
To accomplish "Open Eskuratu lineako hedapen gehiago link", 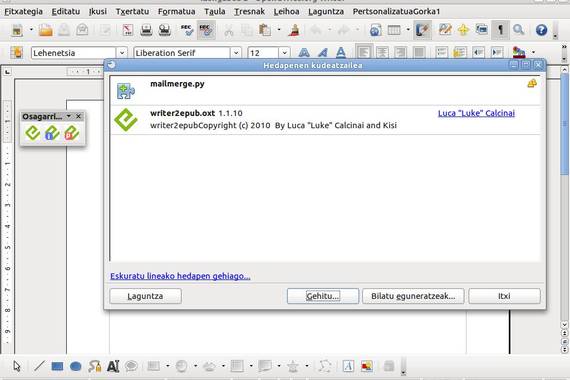I will tap(180, 276).
